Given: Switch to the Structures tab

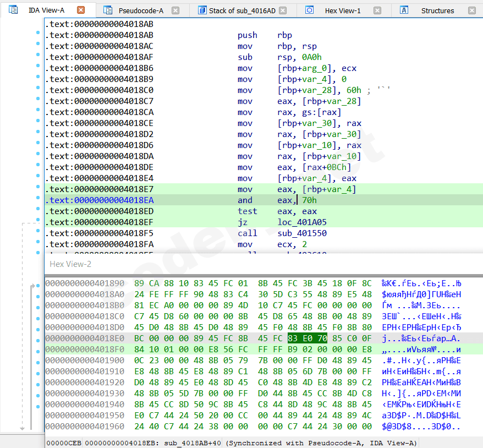Looking at the screenshot, I should [437, 10].
